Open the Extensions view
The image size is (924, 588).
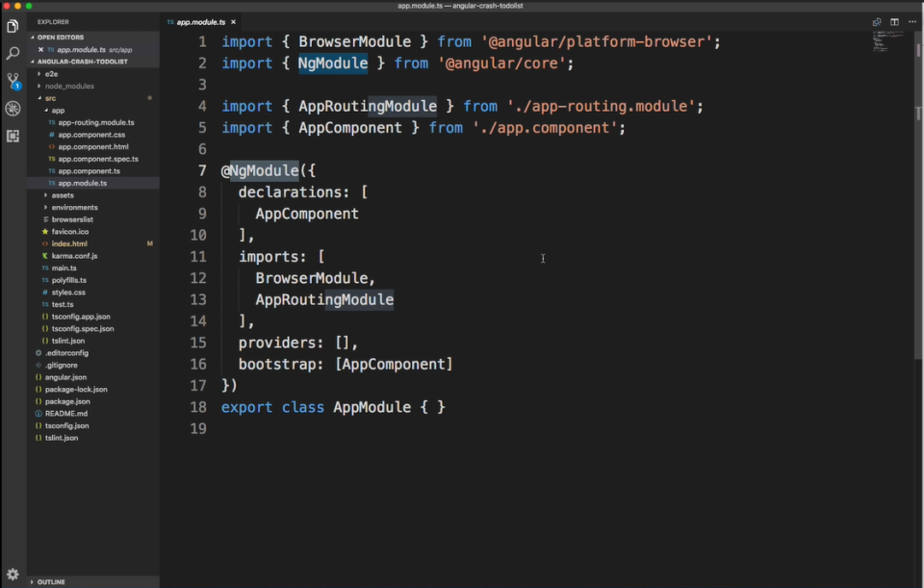pos(13,137)
